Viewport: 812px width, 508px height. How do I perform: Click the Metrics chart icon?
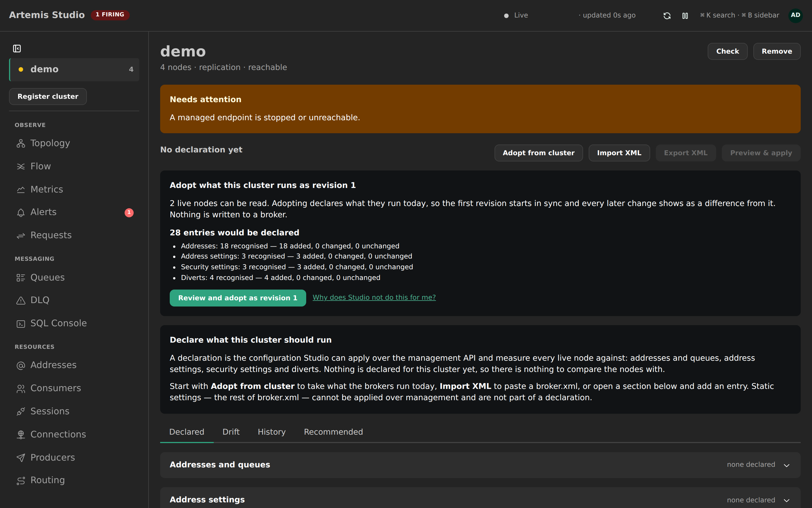coord(21,190)
